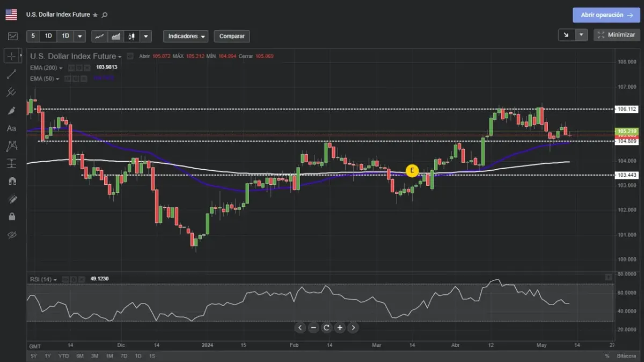Click the Minimizar button
This screenshot has width=644, height=362.
point(617,35)
